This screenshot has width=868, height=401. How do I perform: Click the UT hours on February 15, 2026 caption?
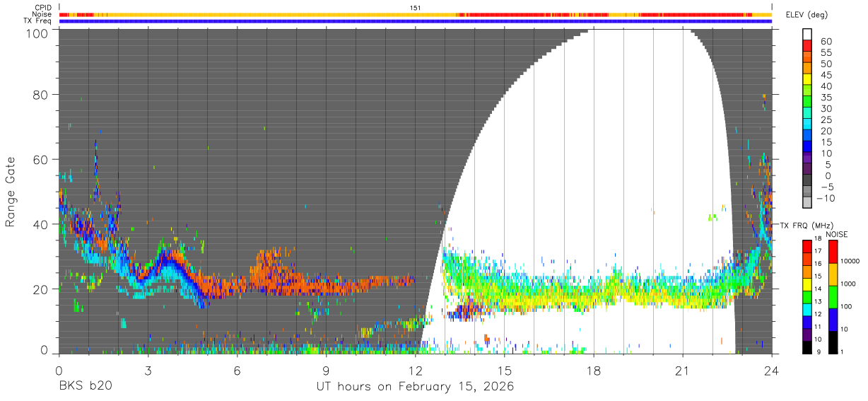click(x=414, y=388)
